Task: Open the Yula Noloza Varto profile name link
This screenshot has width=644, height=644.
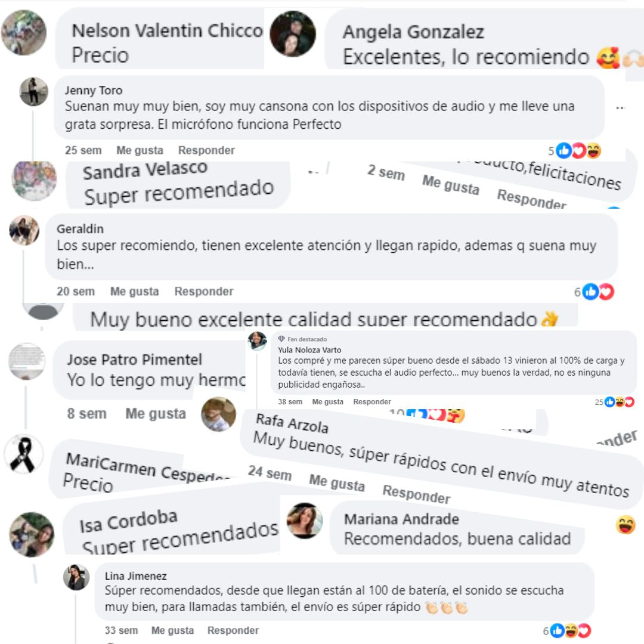Action: point(309,350)
